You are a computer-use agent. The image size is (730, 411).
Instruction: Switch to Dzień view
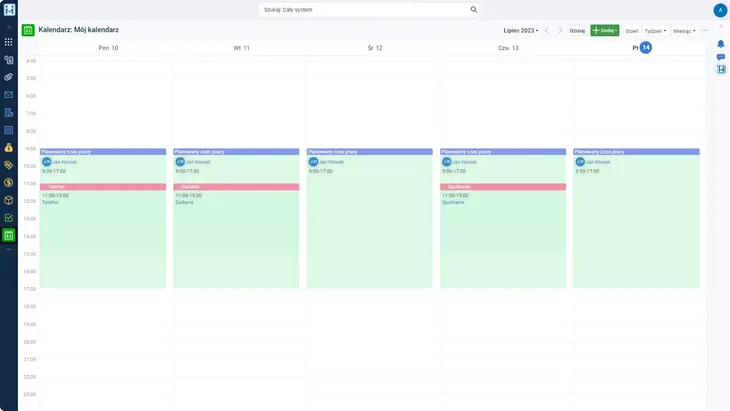(x=632, y=31)
